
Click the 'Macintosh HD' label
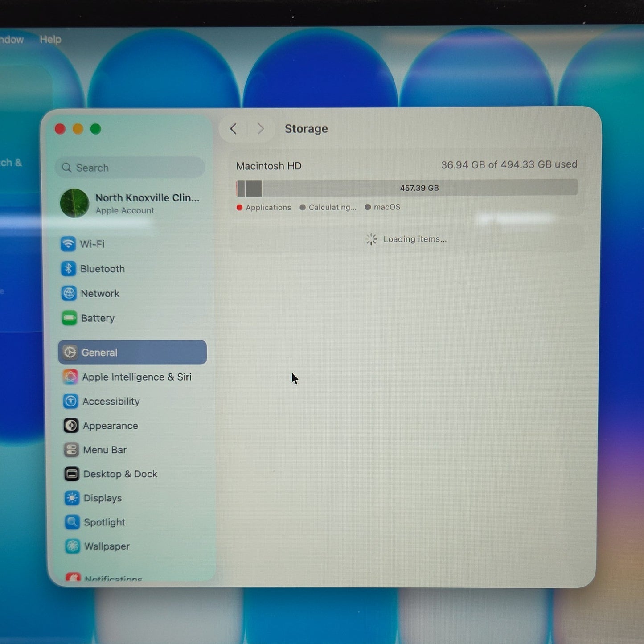click(269, 166)
